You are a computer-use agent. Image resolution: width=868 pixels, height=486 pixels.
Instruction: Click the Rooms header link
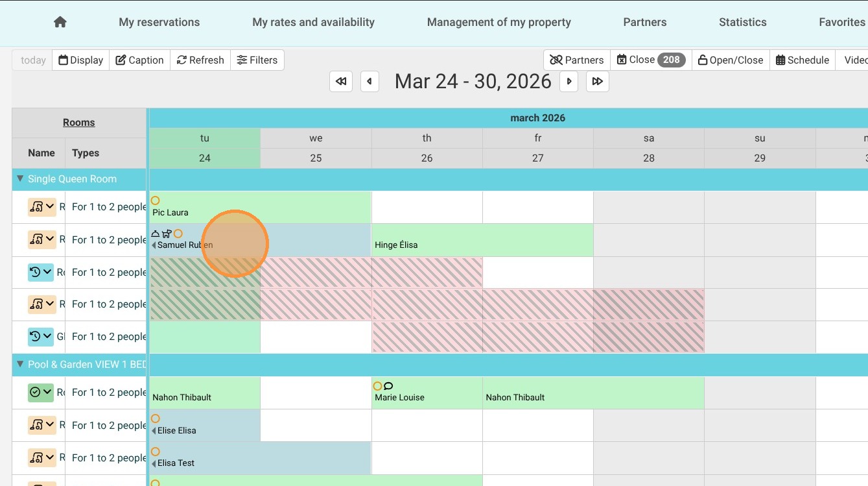point(79,123)
